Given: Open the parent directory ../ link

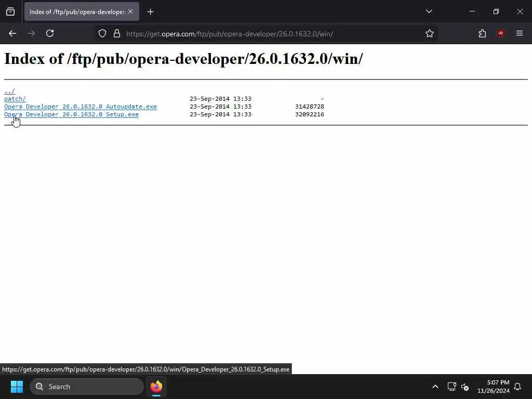Looking at the screenshot, I should point(9,91).
